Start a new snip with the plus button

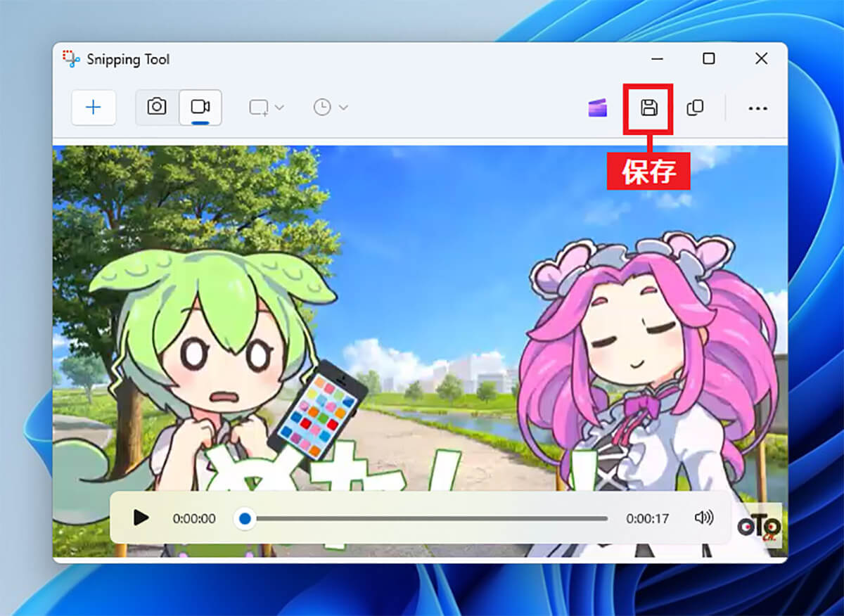click(x=94, y=108)
